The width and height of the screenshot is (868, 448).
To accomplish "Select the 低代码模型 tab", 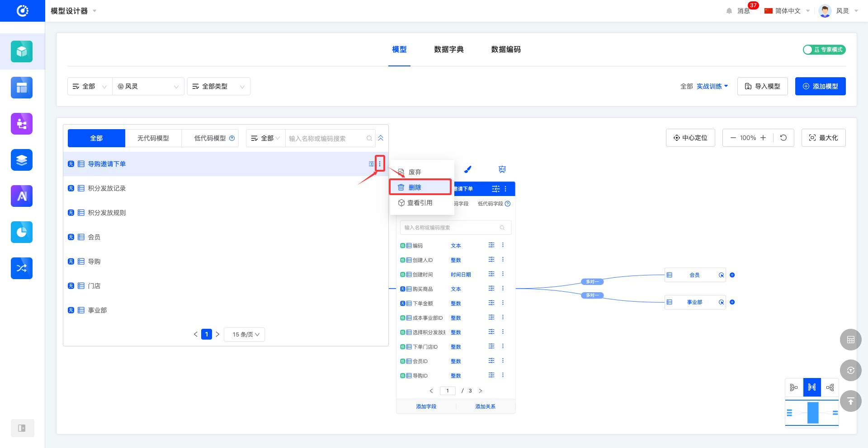I will [x=210, y=138].
